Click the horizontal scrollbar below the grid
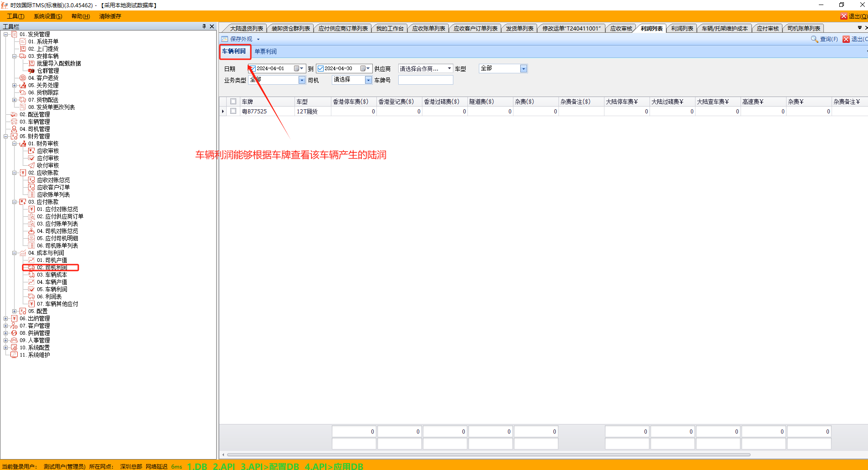The image size is (868, 470). (488, 455)
